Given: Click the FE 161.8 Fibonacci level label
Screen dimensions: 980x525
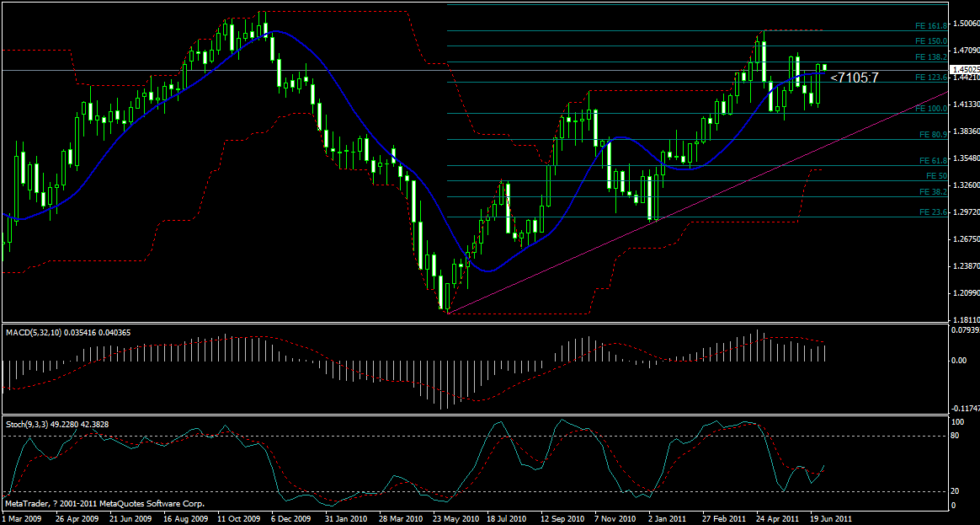Looking at the screenshot, I should click(x=934, y=26).
